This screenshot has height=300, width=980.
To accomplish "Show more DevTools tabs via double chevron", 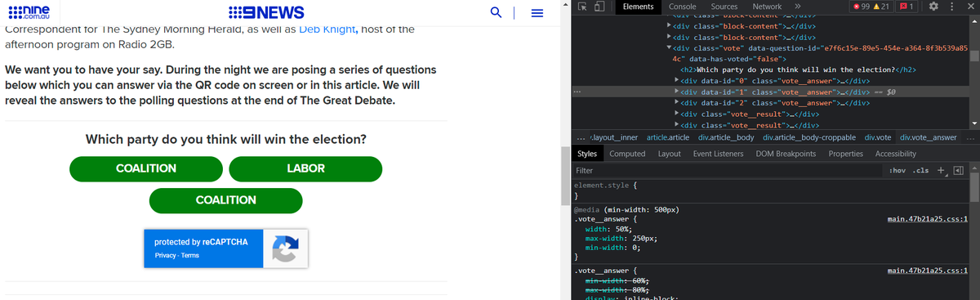I will click(x=797, y=7).
